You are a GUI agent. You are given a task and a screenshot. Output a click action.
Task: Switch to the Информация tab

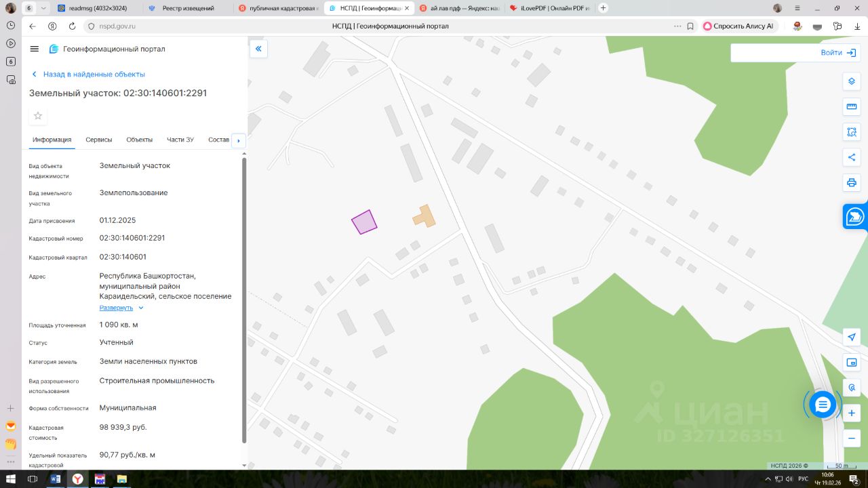pyautogui.click(x=52, y=140)
